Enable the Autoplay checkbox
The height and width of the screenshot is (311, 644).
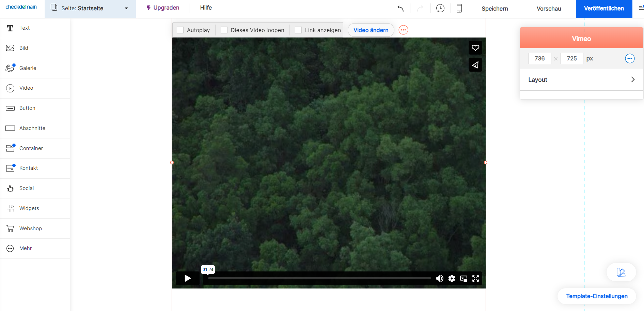coord(180,30)
